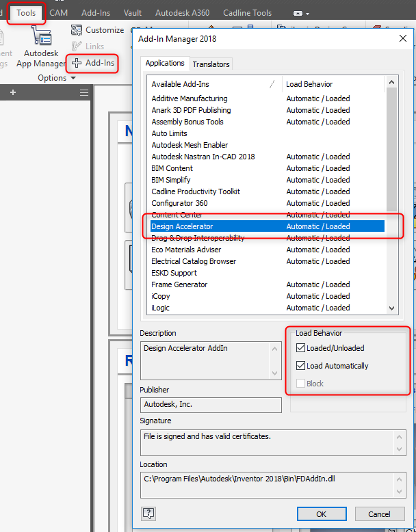Select Configurator 360 add-in
This screenshot has height=532, width=416.
tap(267, 203)
